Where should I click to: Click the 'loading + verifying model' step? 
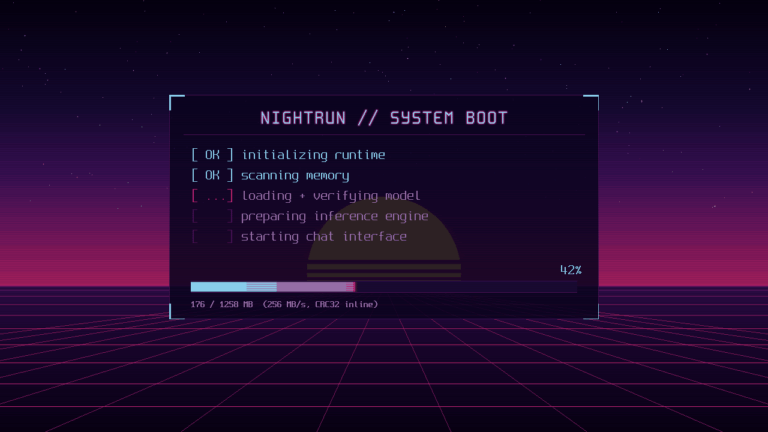point(331,196)
